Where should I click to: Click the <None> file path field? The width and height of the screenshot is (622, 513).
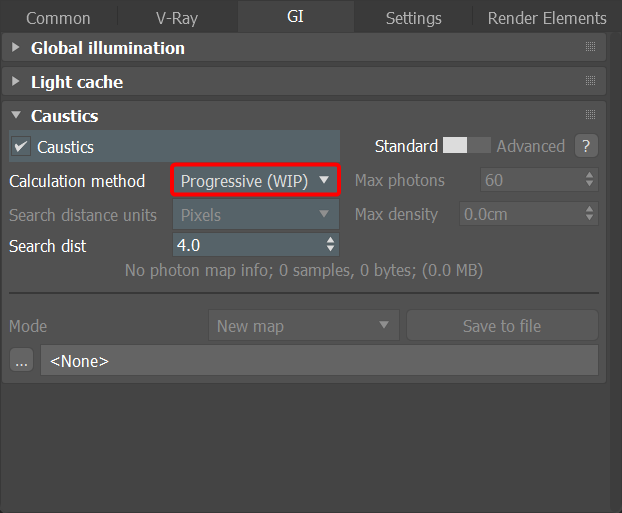[318, 361]
